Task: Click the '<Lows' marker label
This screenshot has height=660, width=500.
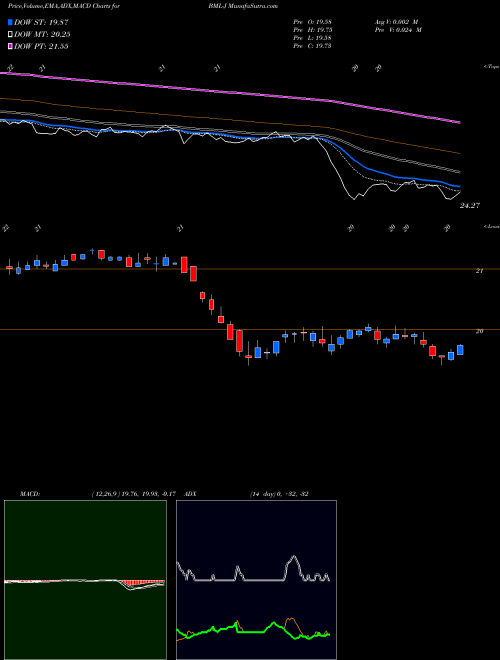Action: click(x=491, y=226)
